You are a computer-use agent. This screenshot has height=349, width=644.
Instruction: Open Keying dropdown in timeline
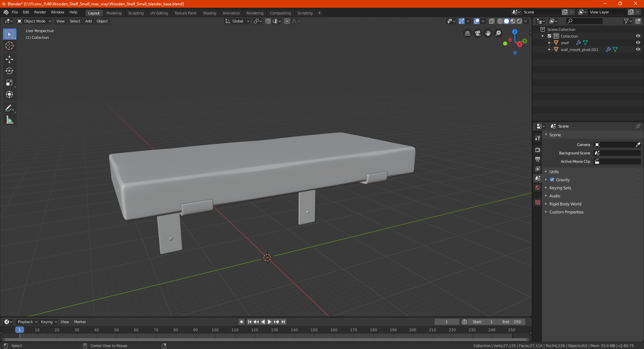pos(49,322)
